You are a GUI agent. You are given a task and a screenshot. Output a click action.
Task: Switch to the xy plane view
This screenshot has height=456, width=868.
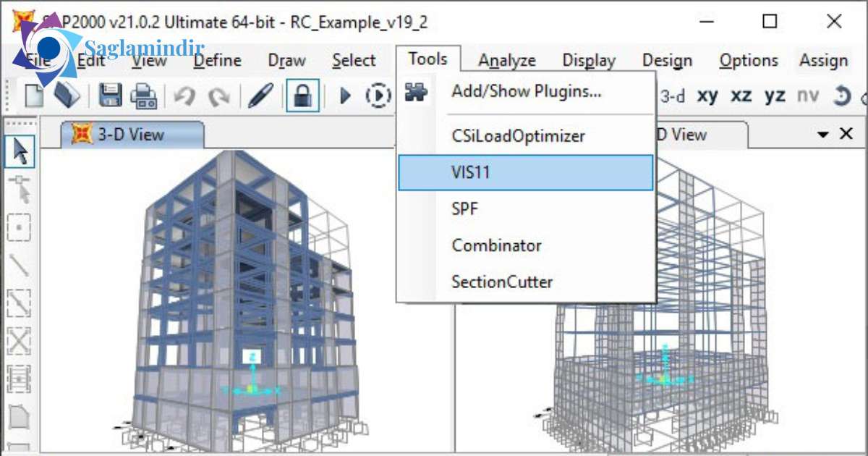tap(707, 96)
